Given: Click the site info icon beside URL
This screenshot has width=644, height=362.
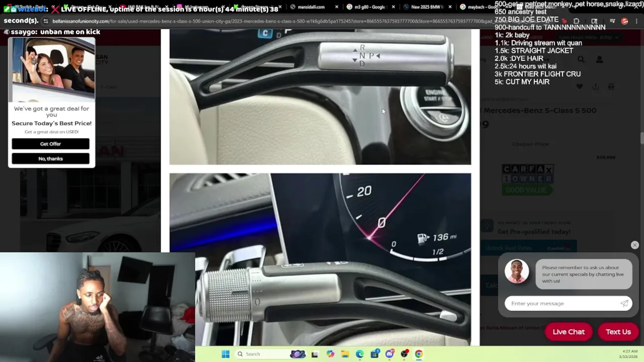Looking at the screenshot, I should [x=46, y=21].
